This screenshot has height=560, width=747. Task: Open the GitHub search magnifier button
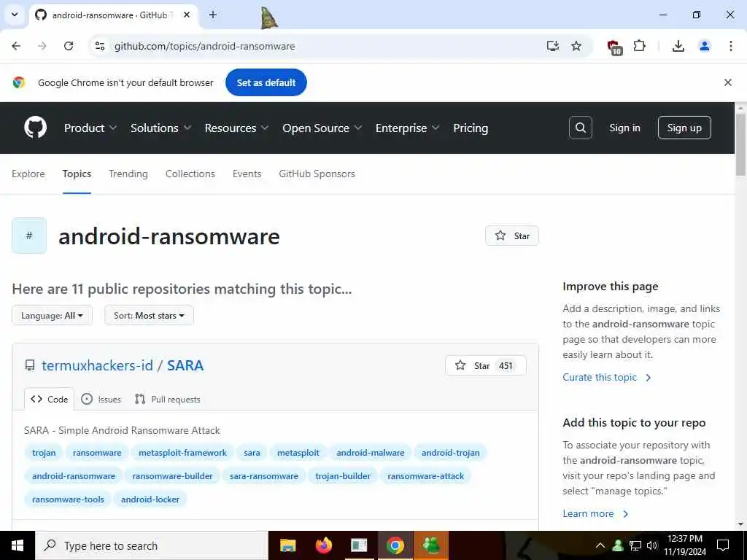coord(580,128)
